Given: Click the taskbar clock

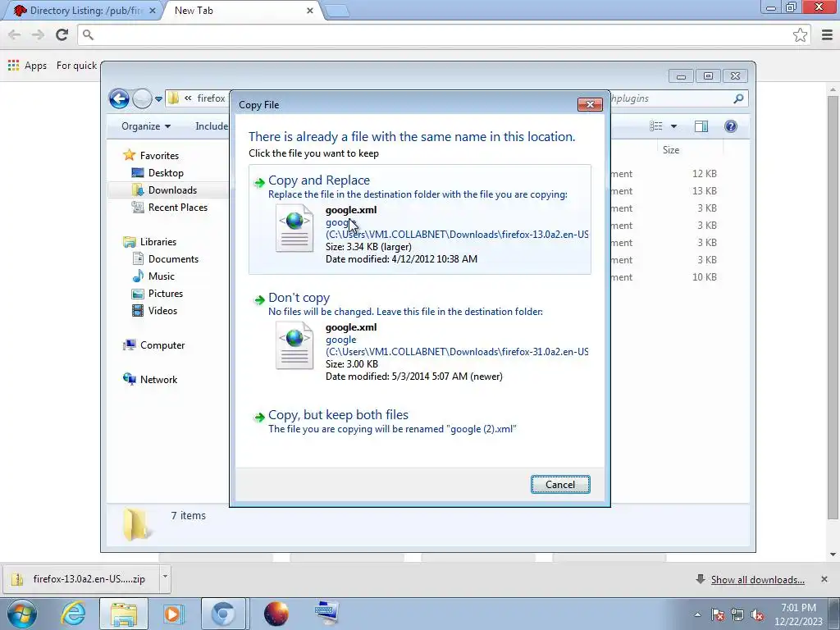Looking at the screenshot, I should pyautogui.click(x=798, y=614).
